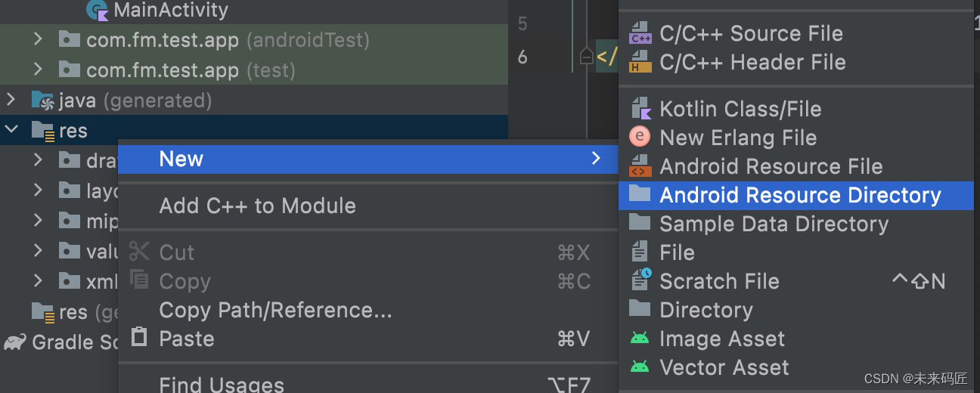Collapse the res folder
The image size is (980, 393).
pyautogui.click(x=11, y=130)
